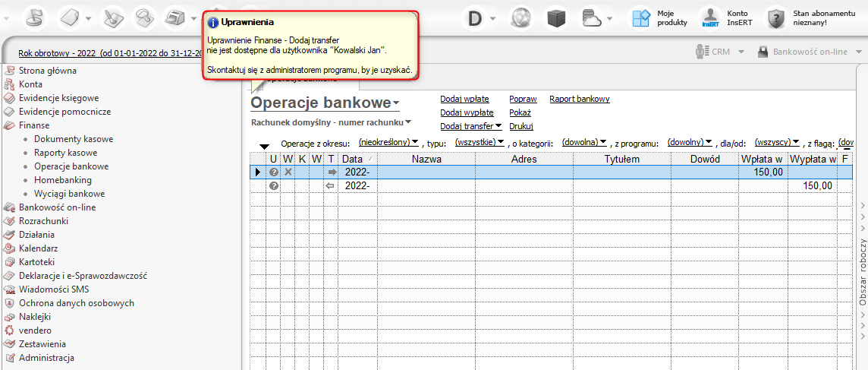Open Moje produkty
Screen dimensions: 868x370
click(x=660, y=18)
